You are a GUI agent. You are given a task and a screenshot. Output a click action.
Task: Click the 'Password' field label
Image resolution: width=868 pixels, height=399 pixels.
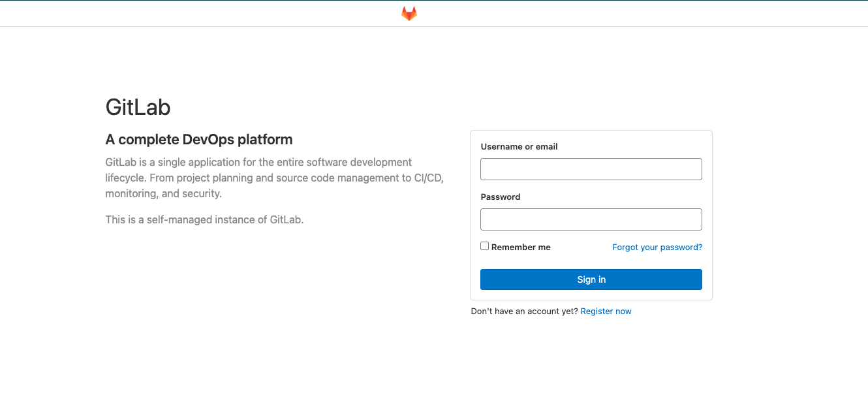[x=501, y=197]
